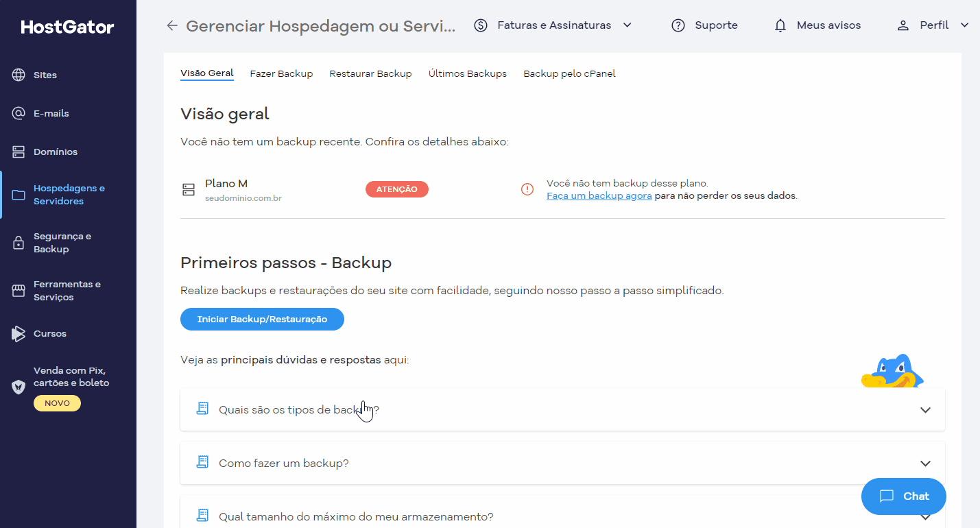
Task: Click Iniciar Backup/Restauração button
Action: (262, 320)
